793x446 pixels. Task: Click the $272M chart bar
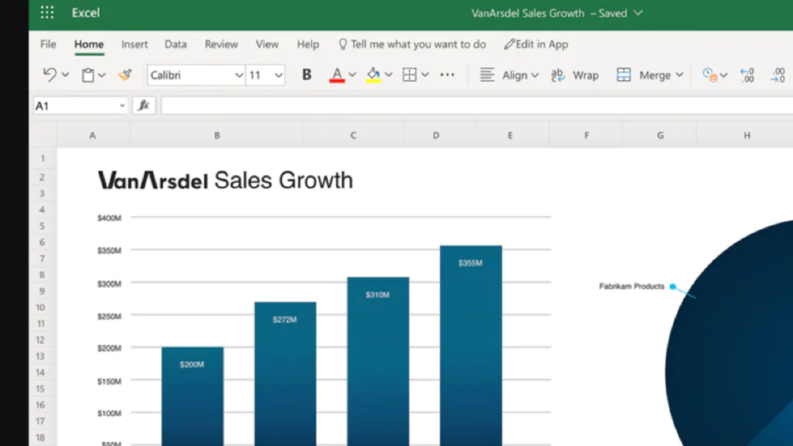(x=285, y=374)
